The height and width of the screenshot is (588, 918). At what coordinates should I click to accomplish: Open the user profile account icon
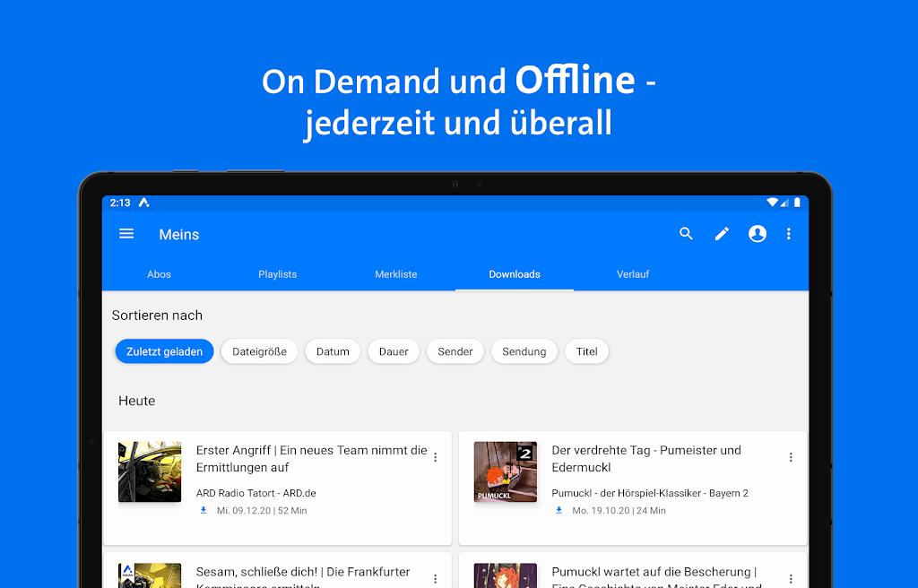coord(758,234)
